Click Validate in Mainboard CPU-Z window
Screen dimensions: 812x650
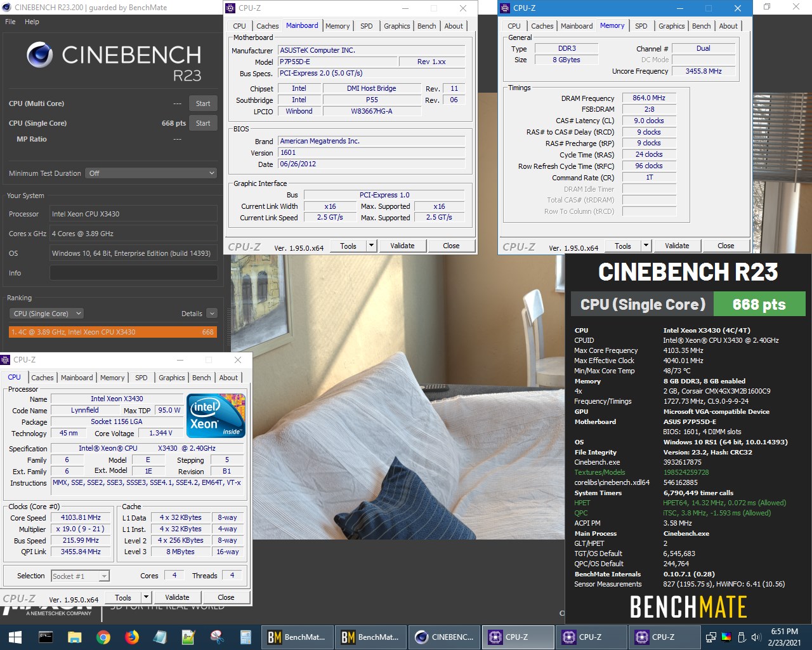click(x=402, y=246)
